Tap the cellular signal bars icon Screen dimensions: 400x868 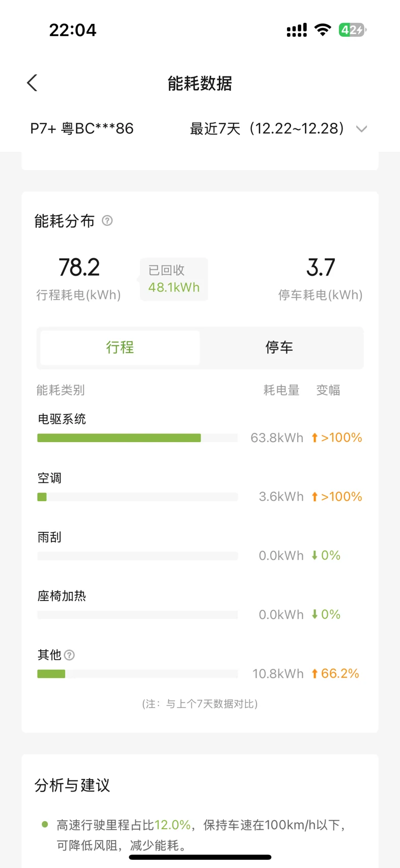[x=297, y=30]
